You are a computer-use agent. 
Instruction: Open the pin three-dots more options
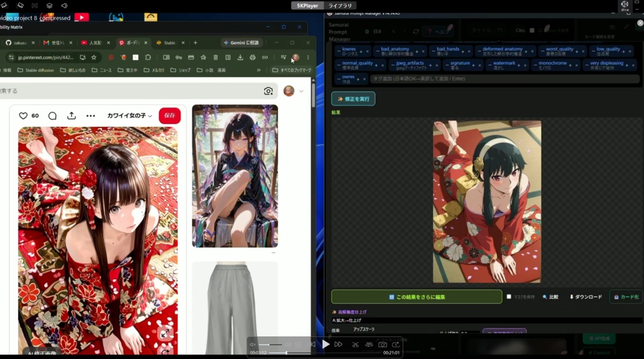(91, 116)
